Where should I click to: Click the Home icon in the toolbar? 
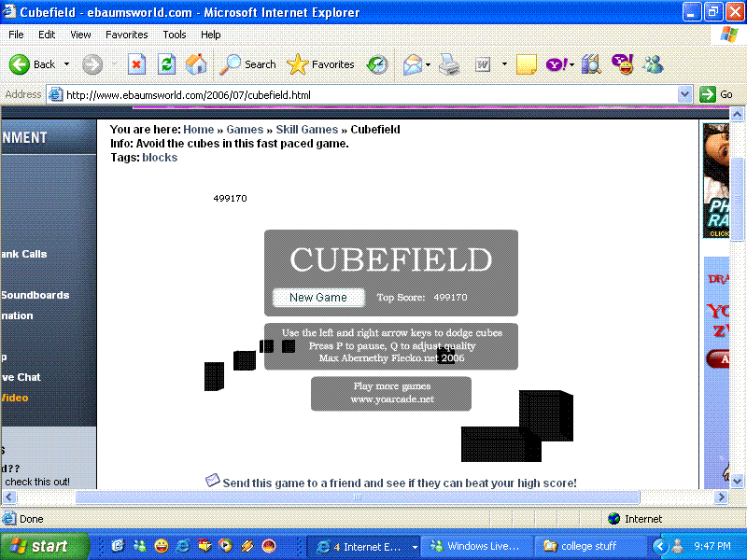(195, 65)
